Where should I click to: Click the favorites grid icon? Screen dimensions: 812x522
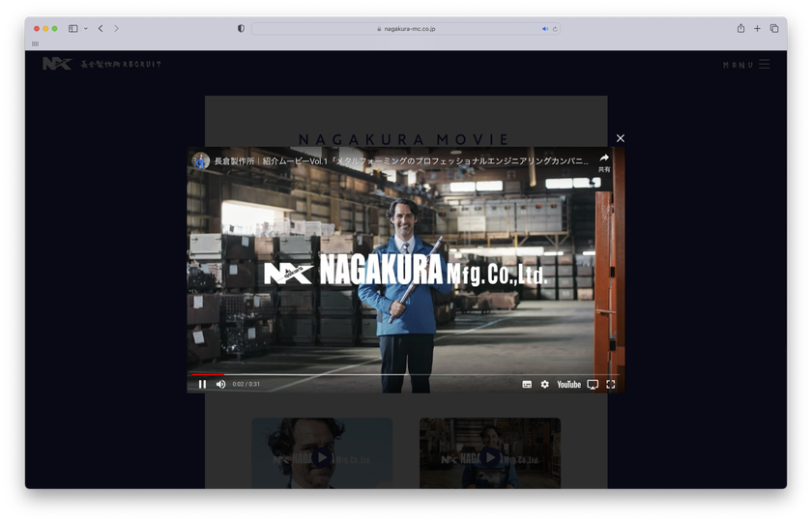pos(35,43)
